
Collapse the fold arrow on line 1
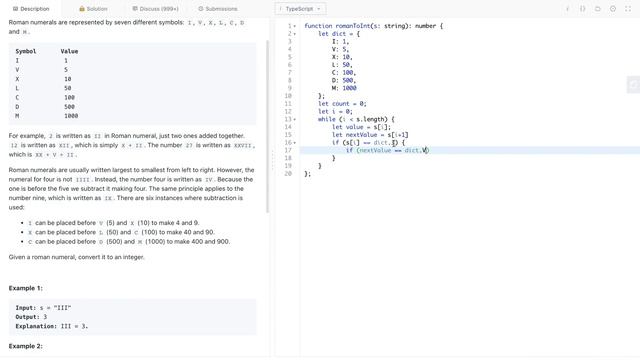(x=295, y=26)
